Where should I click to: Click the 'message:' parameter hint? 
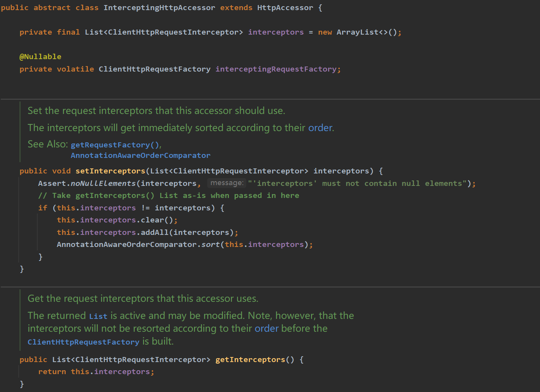click(x=227, y=183)
